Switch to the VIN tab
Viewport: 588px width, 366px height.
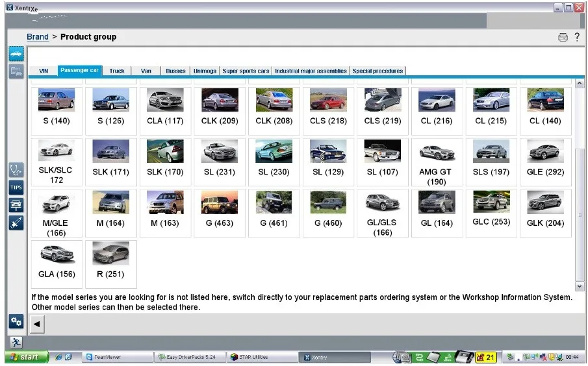[44, 71]
